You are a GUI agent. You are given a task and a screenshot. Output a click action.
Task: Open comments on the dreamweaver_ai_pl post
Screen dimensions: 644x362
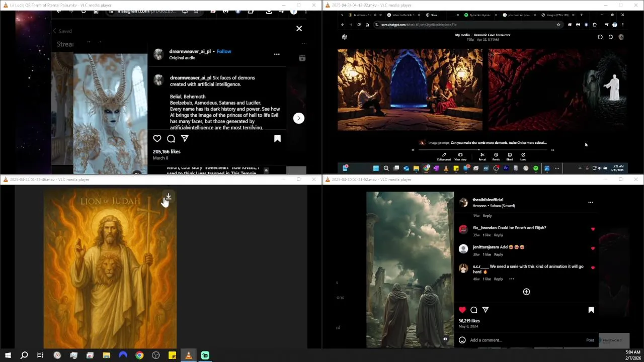tap(171, 139)
